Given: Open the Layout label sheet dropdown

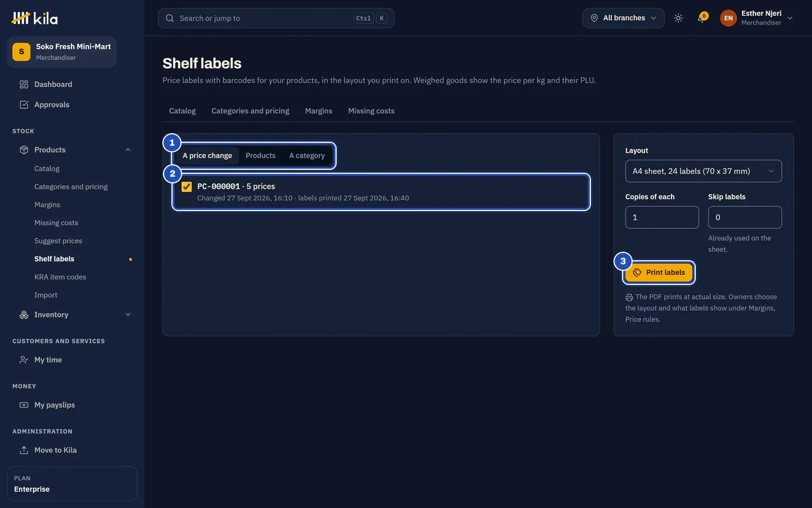Looking at the screenshot, I should (x=703, y=171).
